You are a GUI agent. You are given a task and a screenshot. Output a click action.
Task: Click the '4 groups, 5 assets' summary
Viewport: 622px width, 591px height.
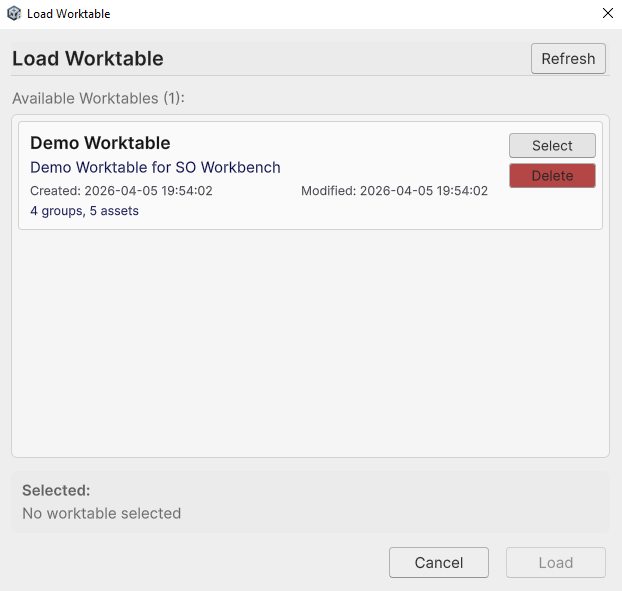[x=84, y=211]
